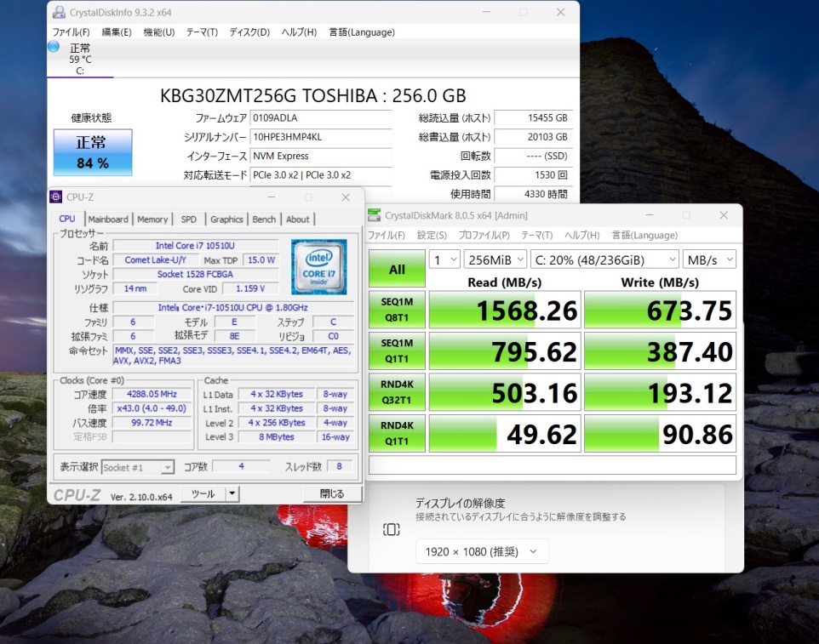
Task: Switch to the Mainboard tab in CPU-Z
Action: 108,219
